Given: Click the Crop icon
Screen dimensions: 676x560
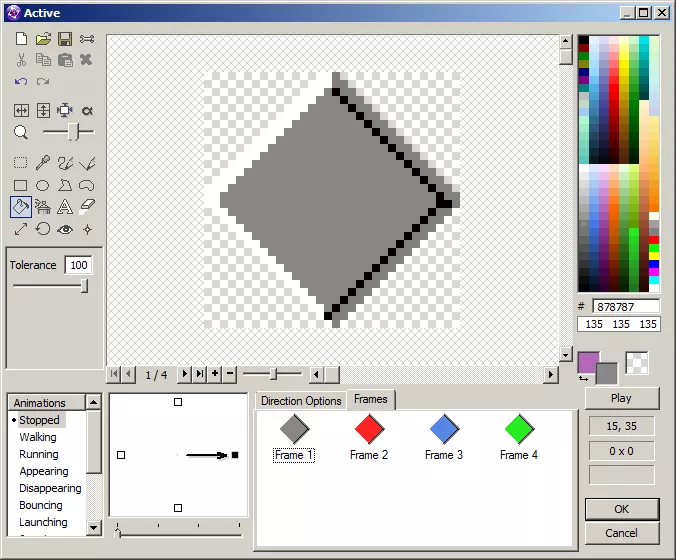Looking at the screenshot, I should [x=65, y=111].
